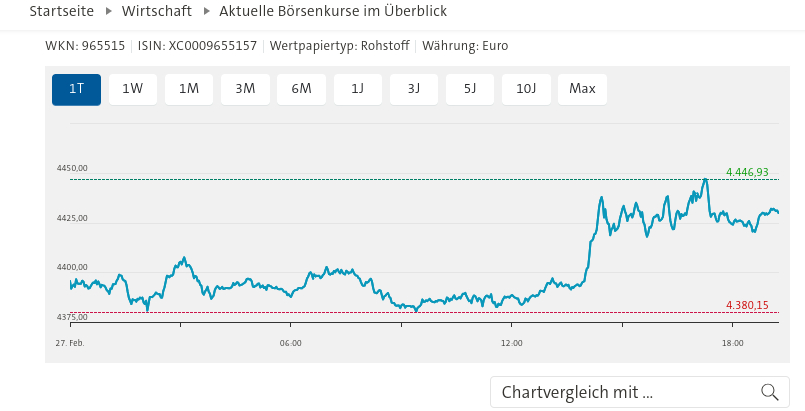Select the Max time range
Screen dimensions: 805x411
(x=582, y=89)
